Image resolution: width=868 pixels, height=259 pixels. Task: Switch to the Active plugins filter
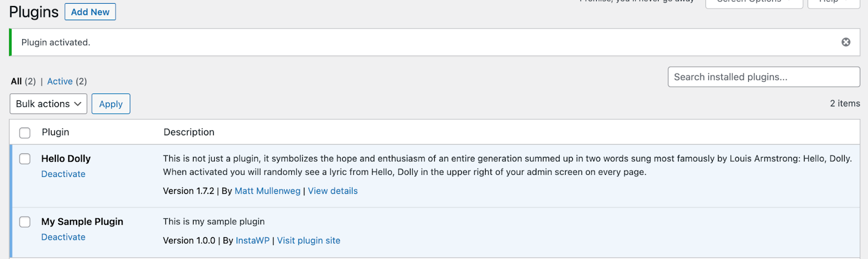tap(60, 81)
